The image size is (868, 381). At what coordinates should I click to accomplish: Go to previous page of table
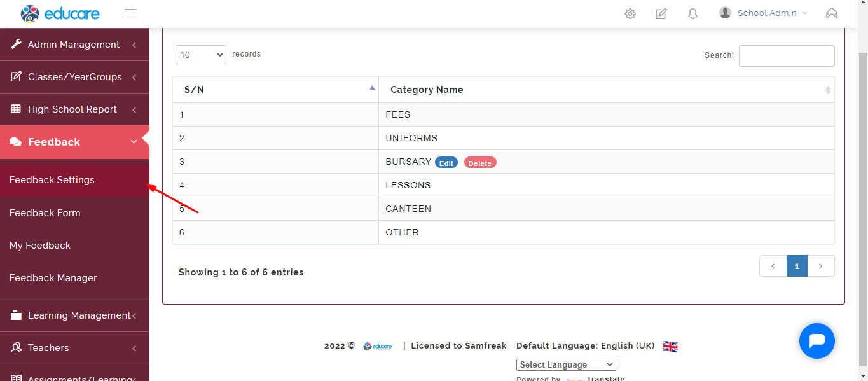(773, 266)
